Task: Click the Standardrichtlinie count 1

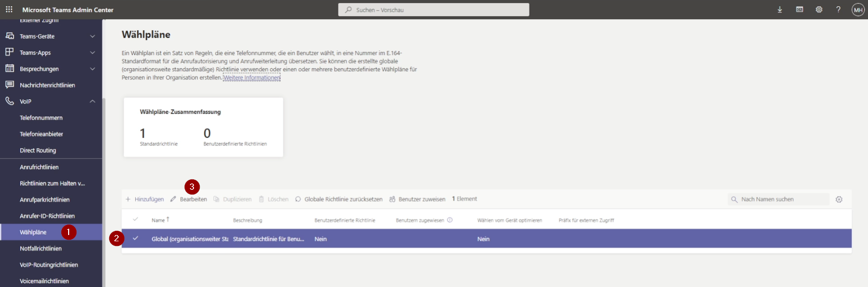Action: pyautogui.click(x=142, y=134)
